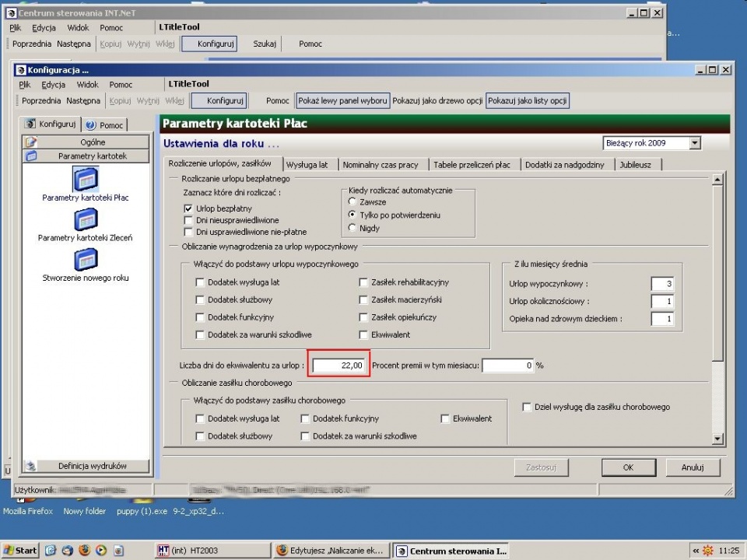Viewport: 747px width, 560px height.
Task: Click Konfiguracja window title icon
Action: (x=21, y=70)
